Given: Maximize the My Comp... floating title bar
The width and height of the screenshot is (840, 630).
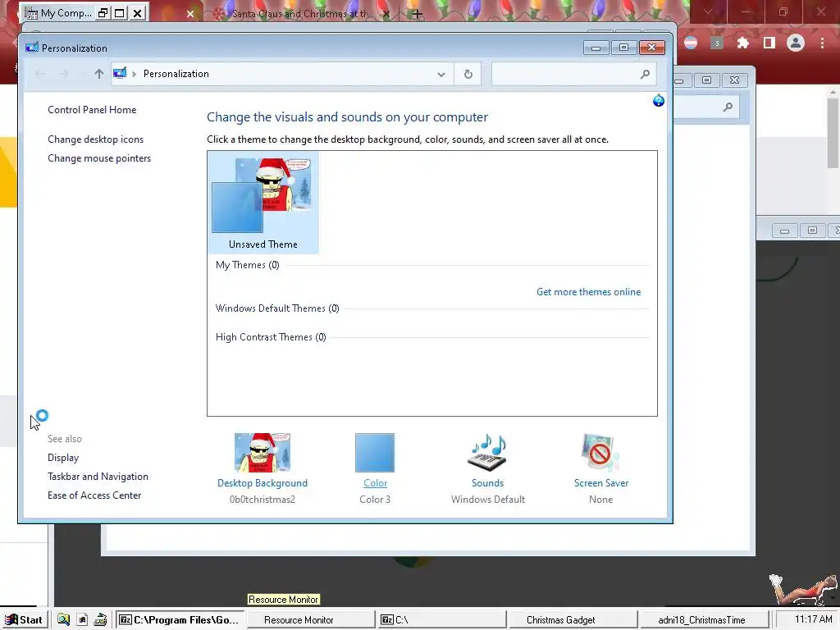Looking at the screenshot, I should 120,13.
